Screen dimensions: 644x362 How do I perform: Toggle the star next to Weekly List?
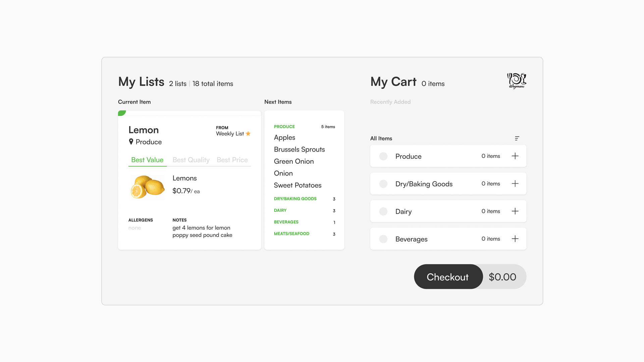248,133
